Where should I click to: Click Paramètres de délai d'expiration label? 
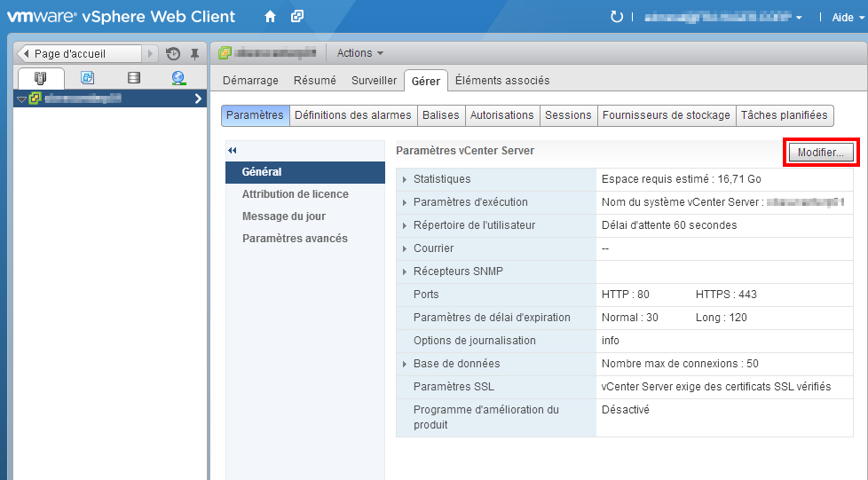coord(492,318)
